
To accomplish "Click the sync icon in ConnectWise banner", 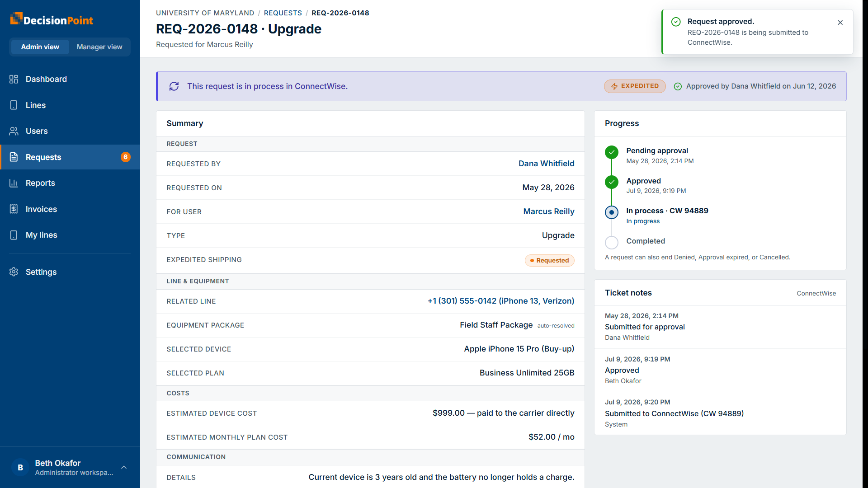I will pyautogui.click(x=174, y=86).
